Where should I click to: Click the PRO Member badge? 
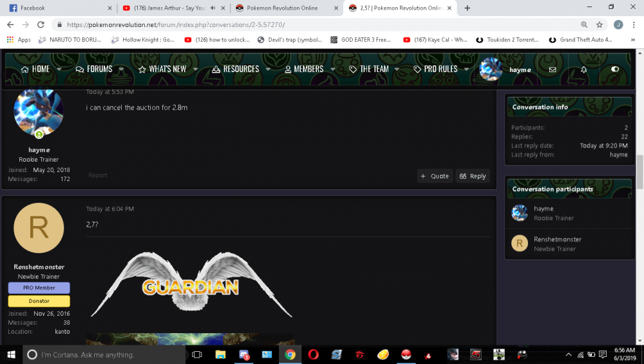pos(39,288)
